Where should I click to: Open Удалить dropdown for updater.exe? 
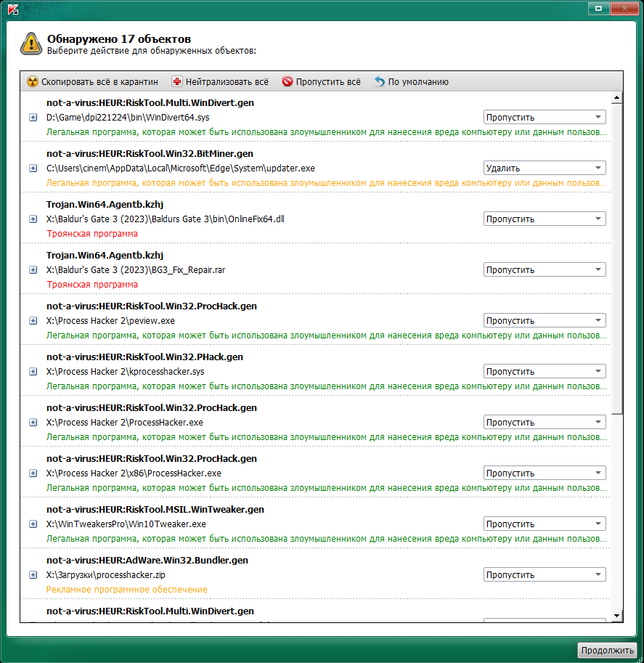click(x=545, y=168)
